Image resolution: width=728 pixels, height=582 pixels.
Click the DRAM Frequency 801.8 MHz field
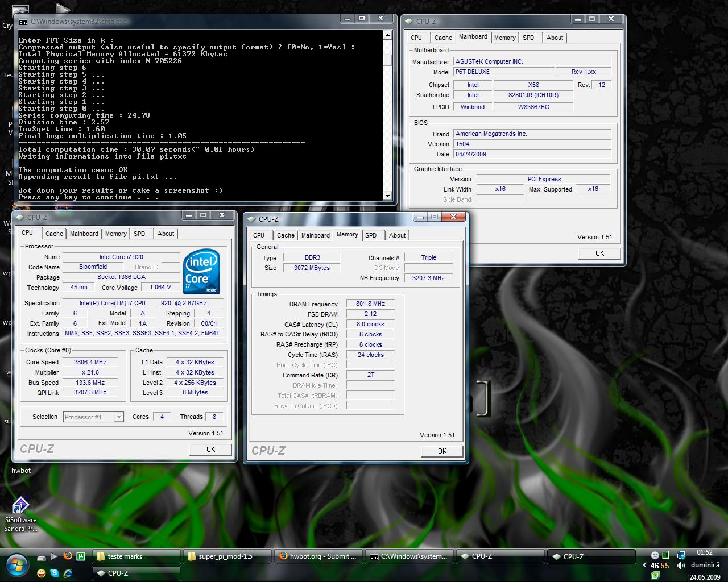370,304
